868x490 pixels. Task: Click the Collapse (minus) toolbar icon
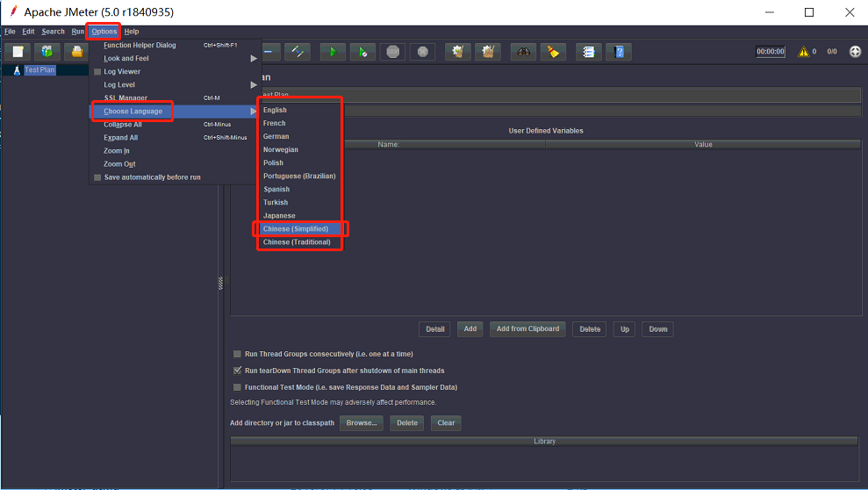(x=270, y=52)
